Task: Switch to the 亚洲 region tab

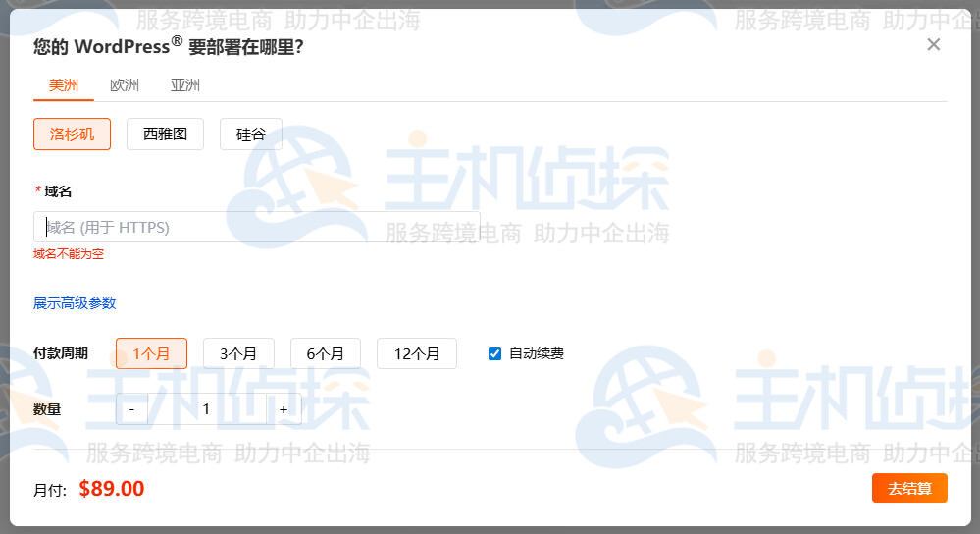Action: 185,85
